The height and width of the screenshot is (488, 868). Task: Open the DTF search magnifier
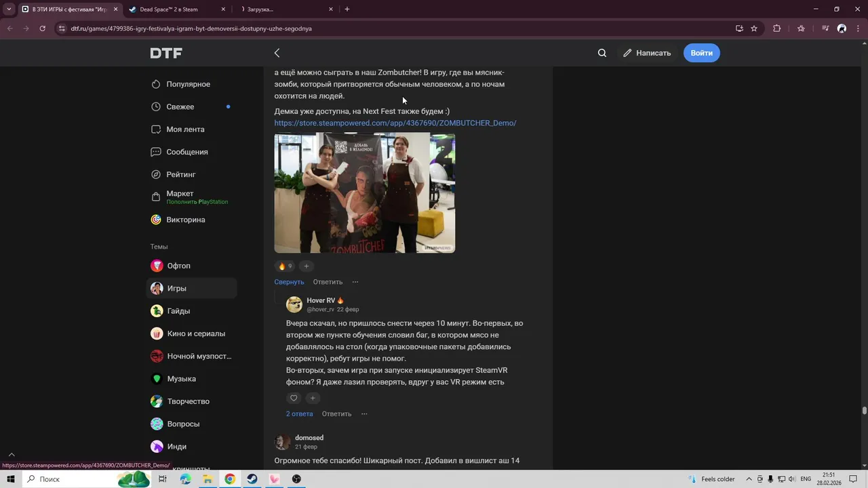[602, 53]
